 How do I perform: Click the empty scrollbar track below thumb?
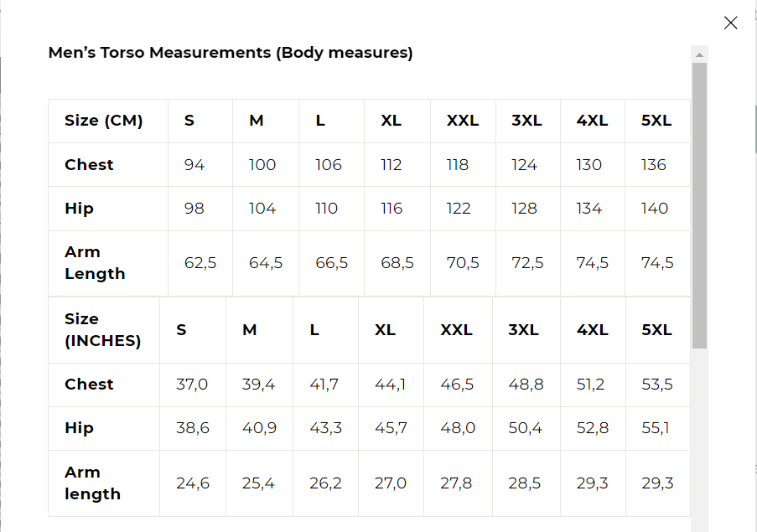point(699,436)
